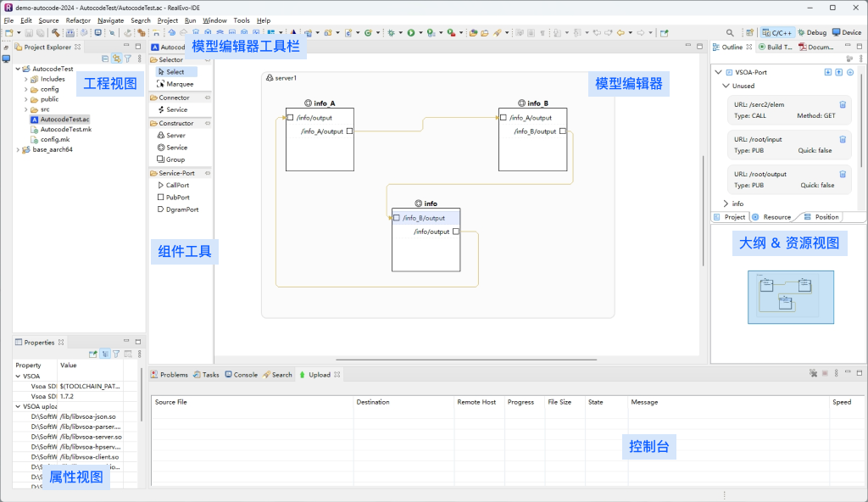Viewport: 868px width, 502px height.
Task: Open the Navigate menu
Action: point(111,20)
